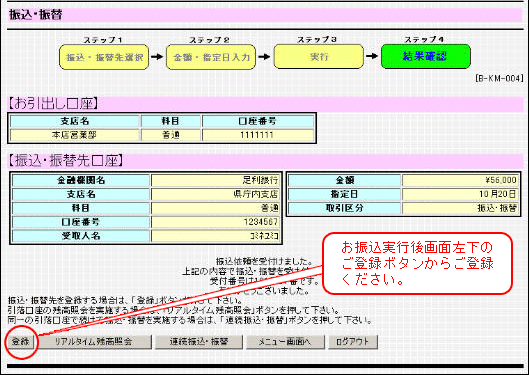Viewport: 529px width, 375px height.
Task: Click the 10月20日 date cell
Action: pyautogui.click(x=460, y=194)
